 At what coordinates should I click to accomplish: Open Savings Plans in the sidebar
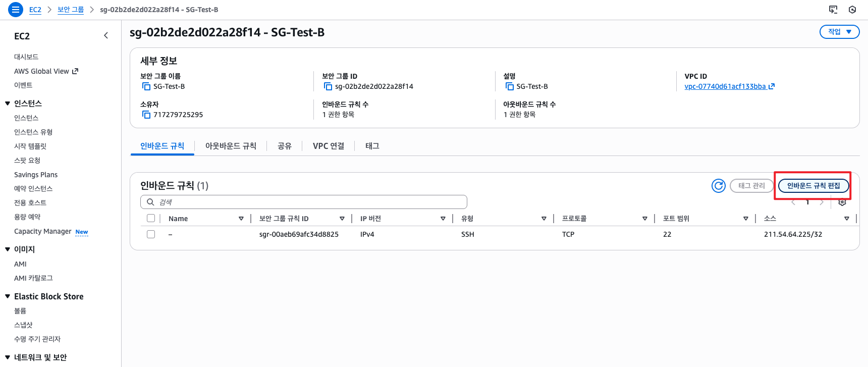tap(36, 175)
